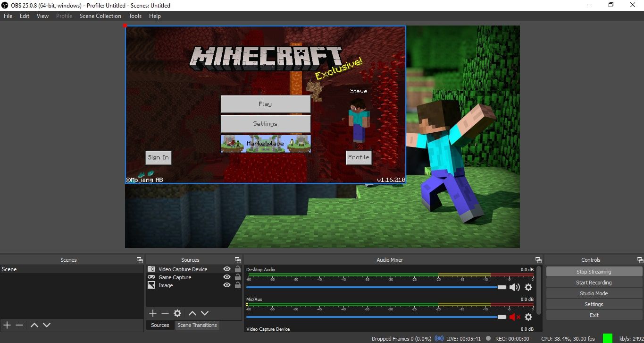Image resolution: width=644 pixels, height=343 pixels.
Task: Click the Game Capture gamepad icon
Action: (x=151, y=277)
